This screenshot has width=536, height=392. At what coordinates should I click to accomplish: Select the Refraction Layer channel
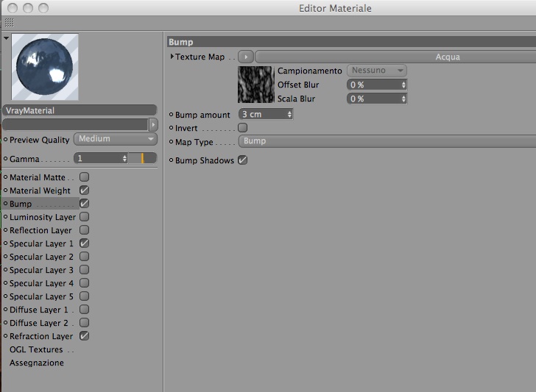pos(41,336)
